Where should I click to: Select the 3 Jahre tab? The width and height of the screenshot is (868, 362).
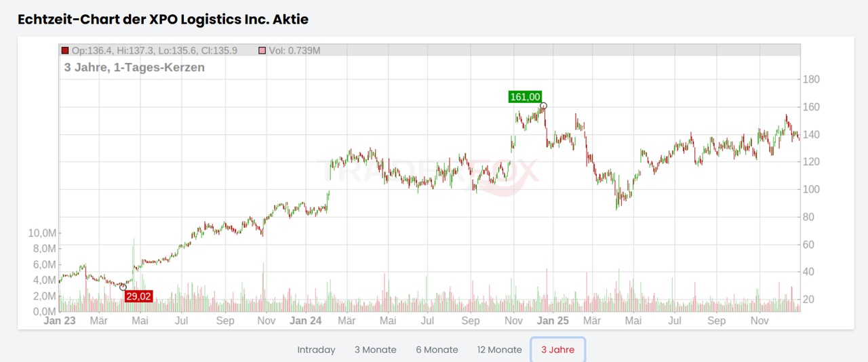coord(557,350)
